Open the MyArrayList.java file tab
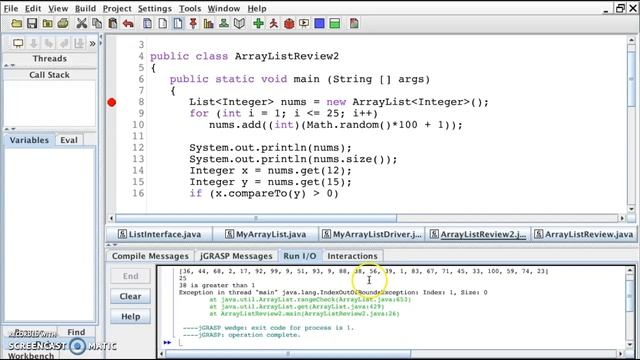640x360 pixels. pos(266,234)
